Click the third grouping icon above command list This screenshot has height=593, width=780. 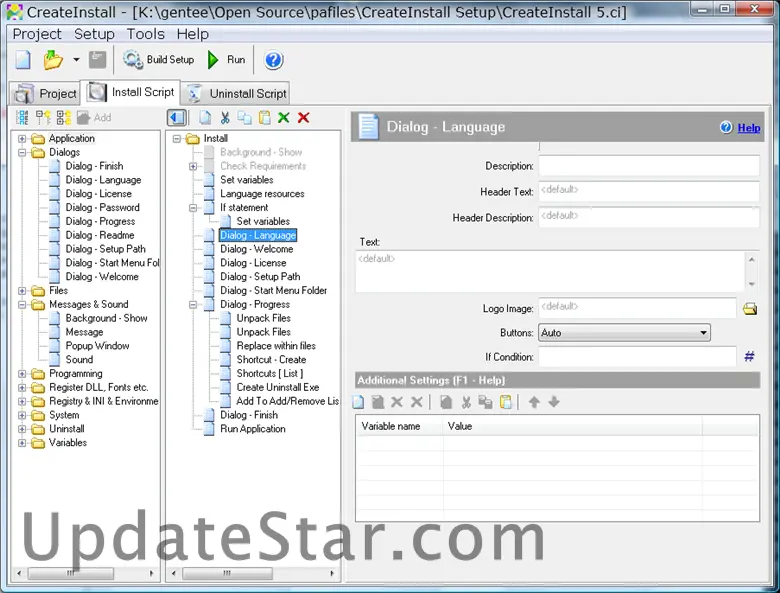[64, 117]
